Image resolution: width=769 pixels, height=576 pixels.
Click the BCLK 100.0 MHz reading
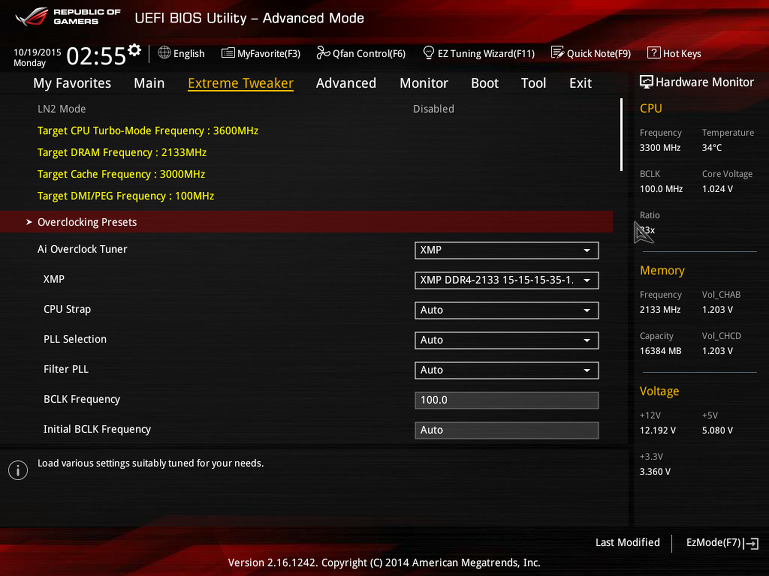point(661,189)
